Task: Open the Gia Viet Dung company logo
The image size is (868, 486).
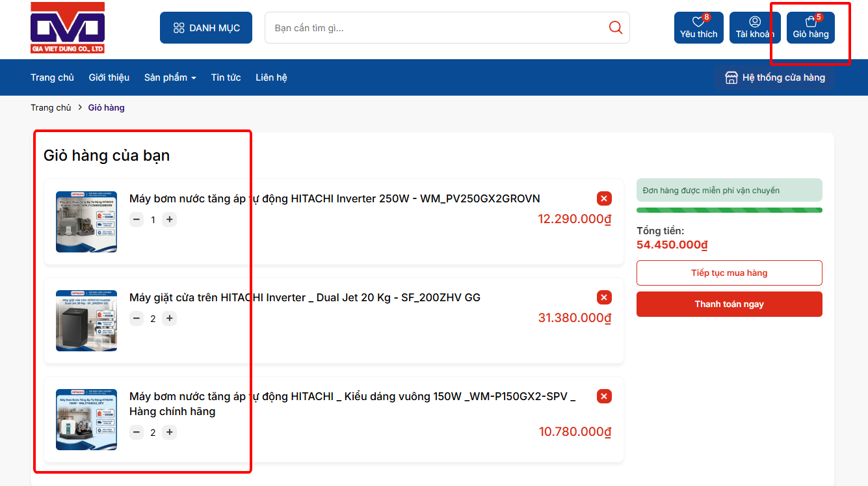Action: [x=68, y=28]
